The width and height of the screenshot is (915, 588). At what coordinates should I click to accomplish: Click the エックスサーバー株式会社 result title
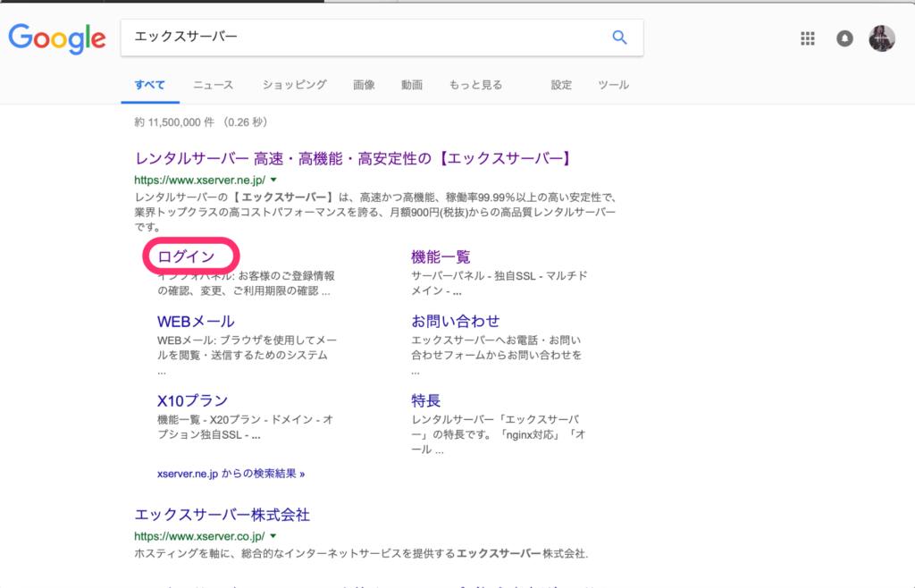tap(222, 515)
